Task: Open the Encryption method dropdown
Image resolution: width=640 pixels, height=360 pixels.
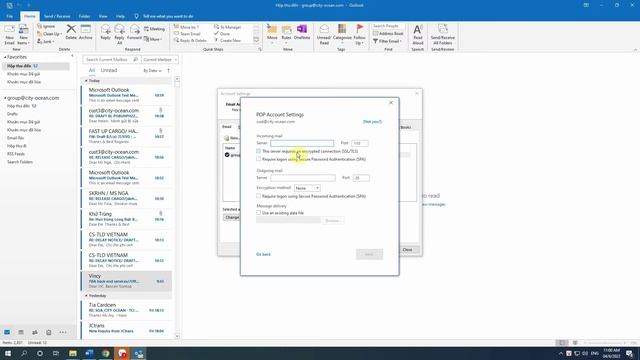Action: click(x=307, y=188)
